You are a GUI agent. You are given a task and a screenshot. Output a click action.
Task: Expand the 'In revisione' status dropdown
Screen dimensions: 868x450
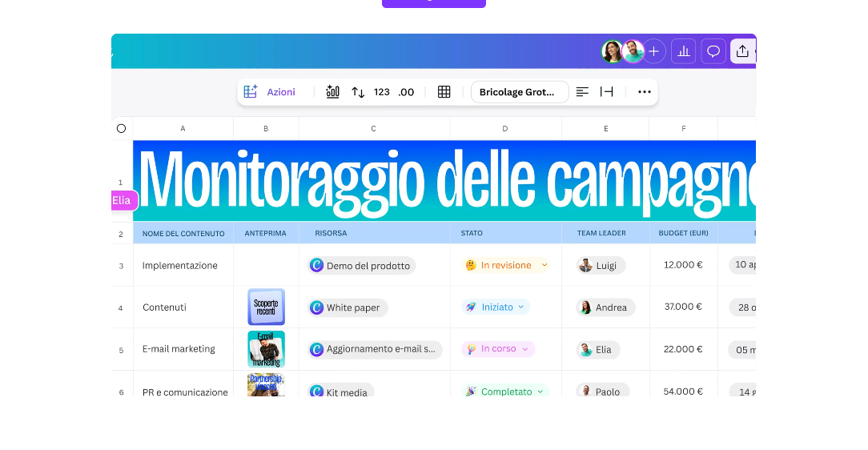click(x=545, y=265)
